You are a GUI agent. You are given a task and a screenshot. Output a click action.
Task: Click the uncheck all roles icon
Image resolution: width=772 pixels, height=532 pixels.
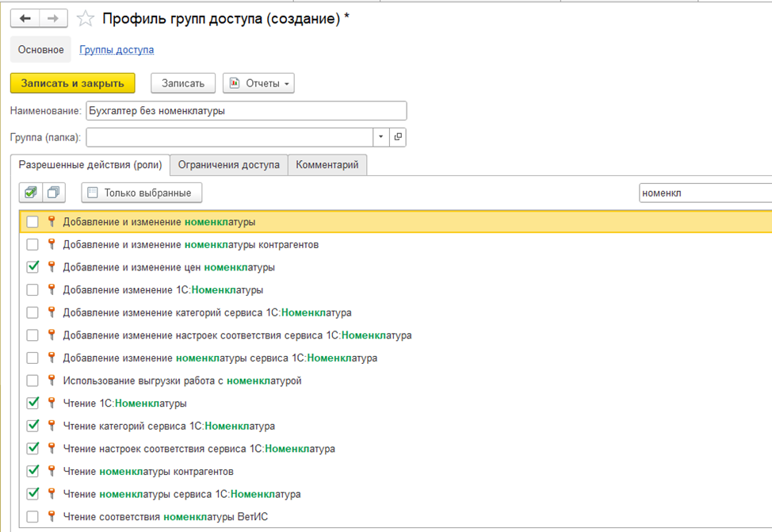click(54, 193)
